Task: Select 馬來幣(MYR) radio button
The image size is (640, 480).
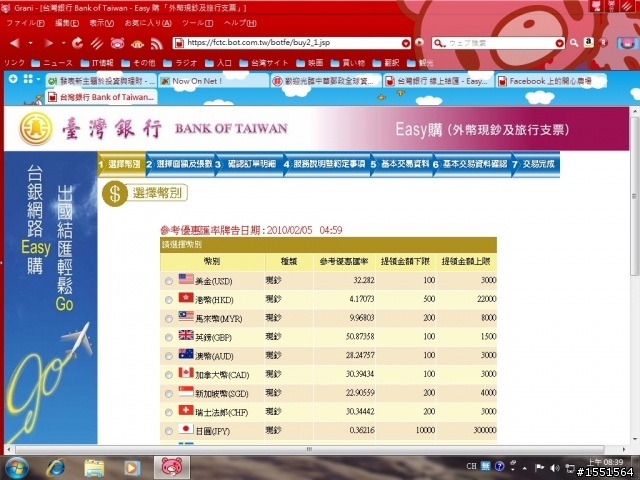Action: pos(169,319)
